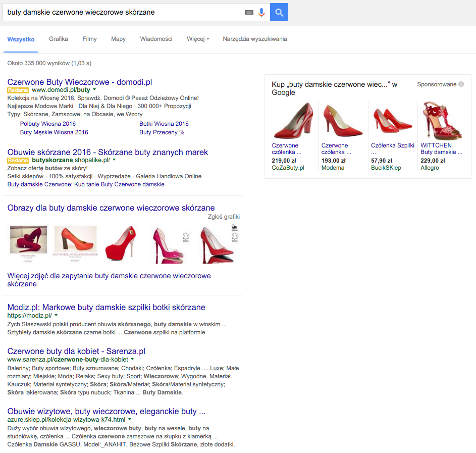Image resolution: width=476 pixels, height=453 pixels.
Task: Expand arrow next to butyskorzane.shopalike.pl URL
Action: [114, 160]
